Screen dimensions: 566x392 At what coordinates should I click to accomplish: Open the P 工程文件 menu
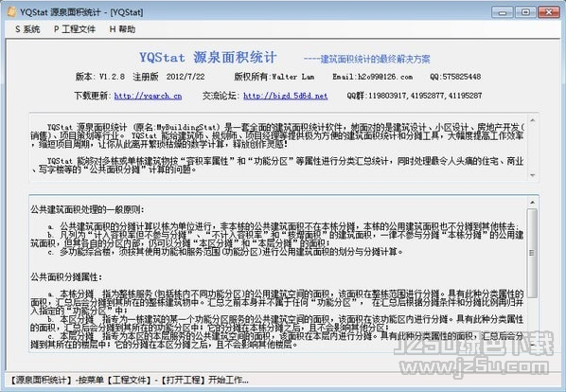coord(75,29)
